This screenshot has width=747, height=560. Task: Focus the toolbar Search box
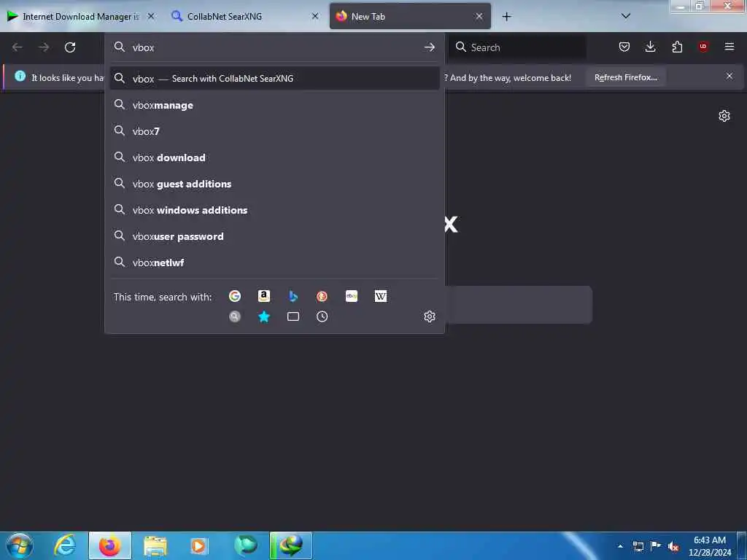coord(517,47)
